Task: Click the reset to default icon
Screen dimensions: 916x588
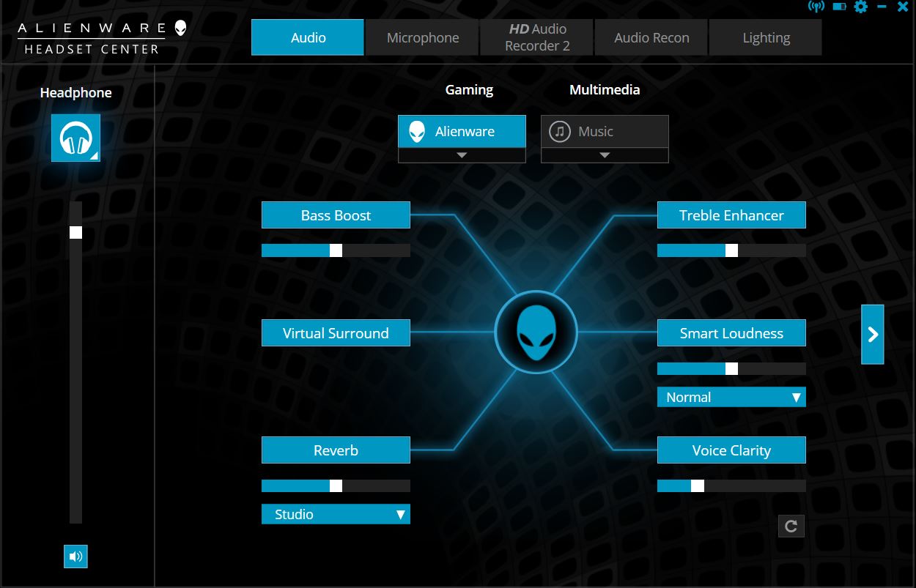Action: point(791,526)
